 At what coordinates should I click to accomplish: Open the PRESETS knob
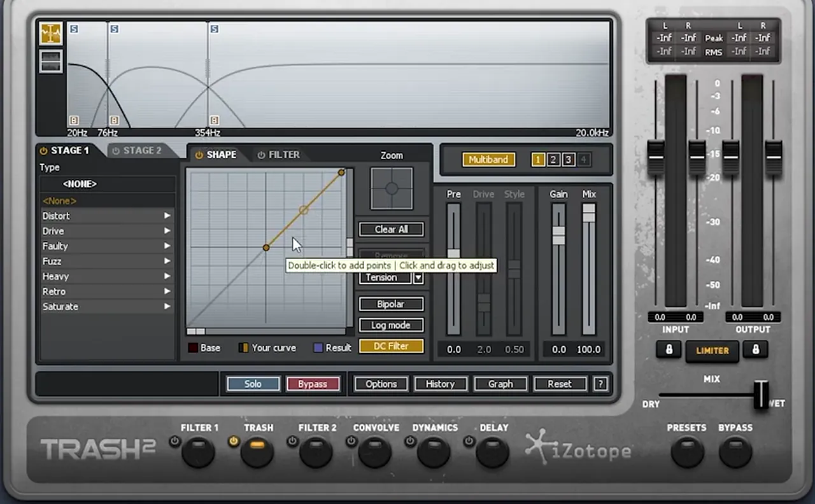(x=687, y=452)
